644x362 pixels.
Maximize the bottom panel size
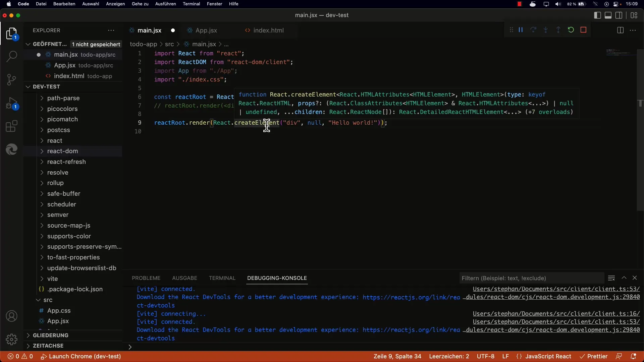(624, 278)
